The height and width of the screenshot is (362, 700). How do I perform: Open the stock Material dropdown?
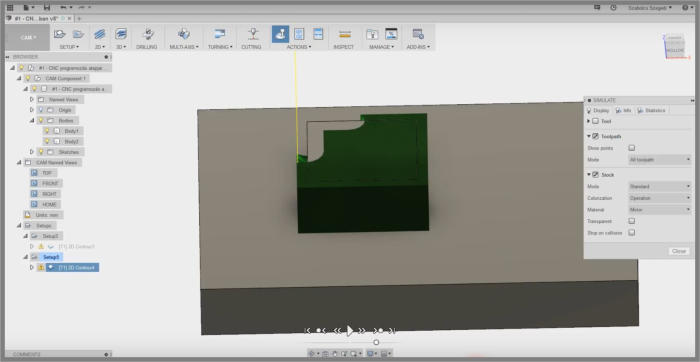[659, 209]
